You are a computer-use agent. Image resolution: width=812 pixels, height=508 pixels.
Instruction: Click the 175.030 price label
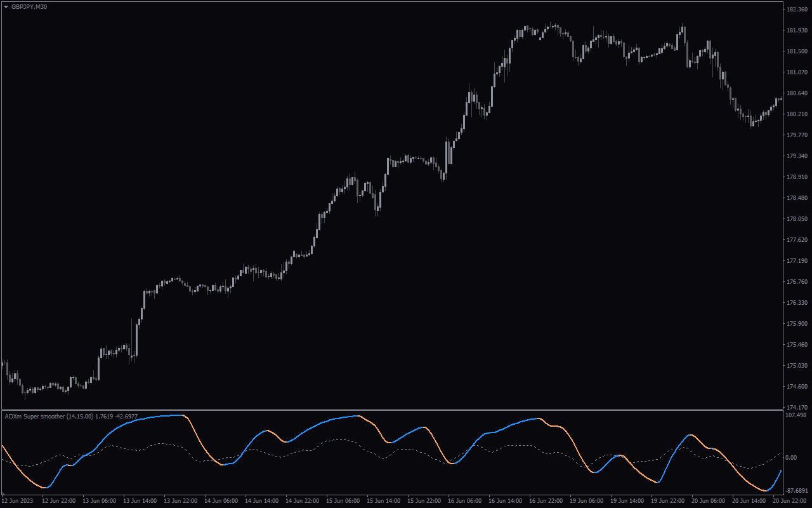(796, 366)
